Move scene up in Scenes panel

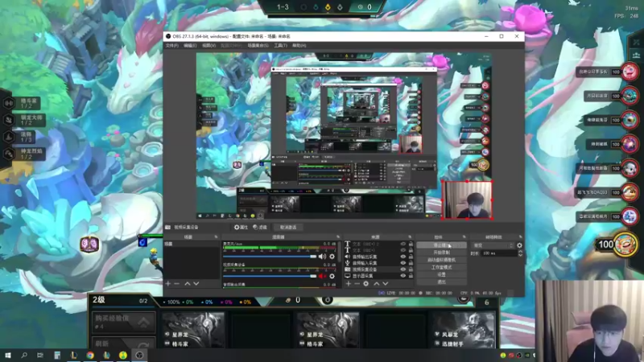click(188, 284)
